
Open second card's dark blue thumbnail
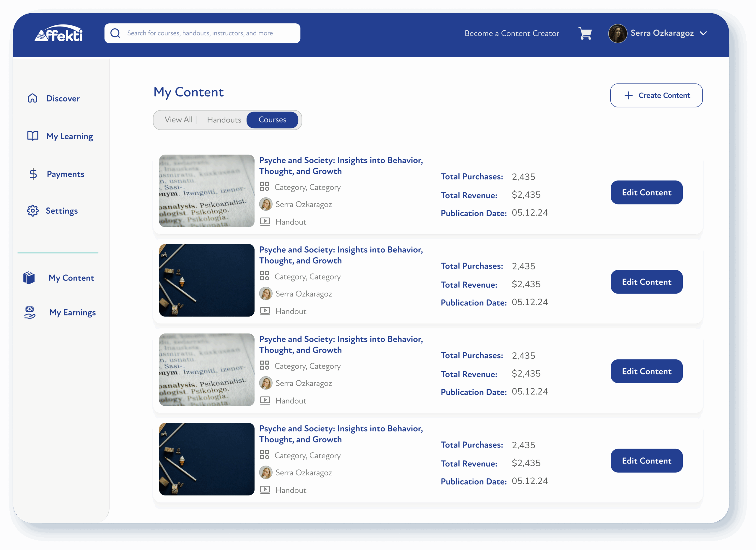click(x=207, y=280)
